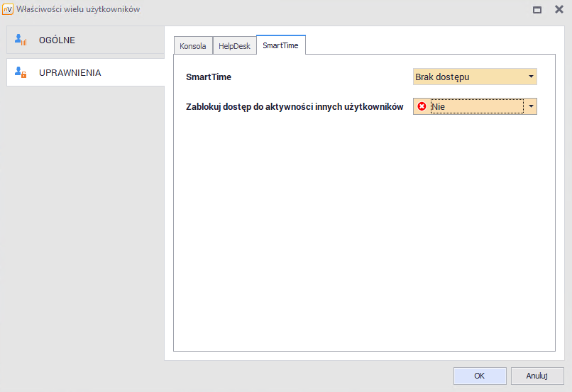Close the Właściwości wielu użytkowników dialog

click(559, 10)
